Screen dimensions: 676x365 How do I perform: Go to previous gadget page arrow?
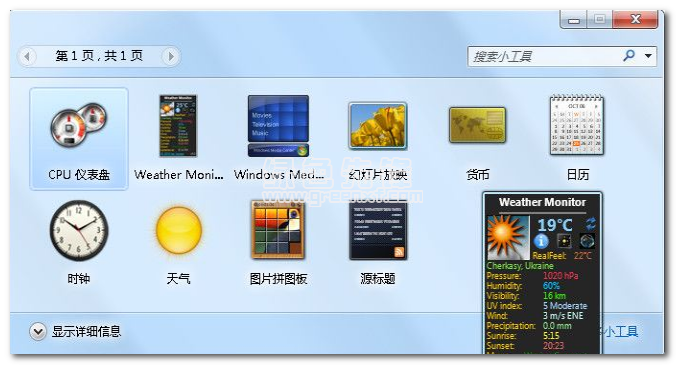click(27, 56)
